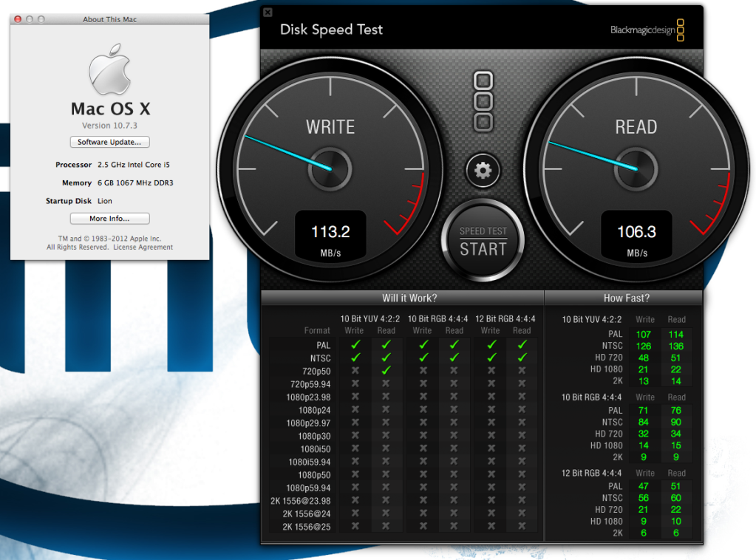Open the Disk Speed Test settings gear
This screenshot has height=560, width=756.
[483, 170]
